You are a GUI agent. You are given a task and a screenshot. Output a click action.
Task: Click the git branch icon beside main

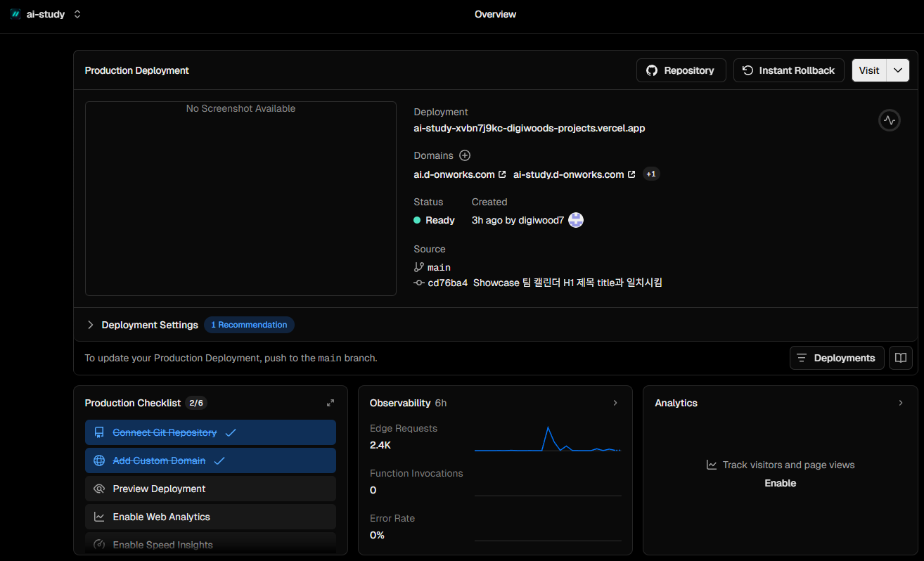click(x=419, y=267)
